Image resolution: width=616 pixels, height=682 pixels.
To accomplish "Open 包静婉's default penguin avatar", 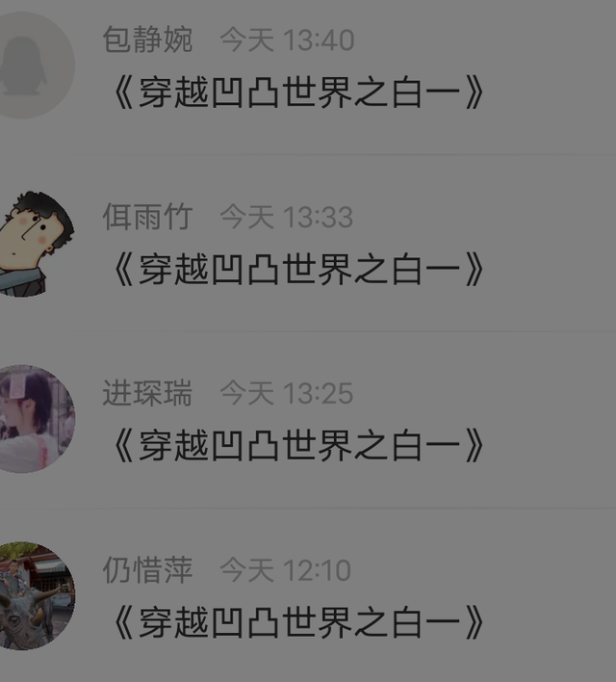I will [32, 66].
